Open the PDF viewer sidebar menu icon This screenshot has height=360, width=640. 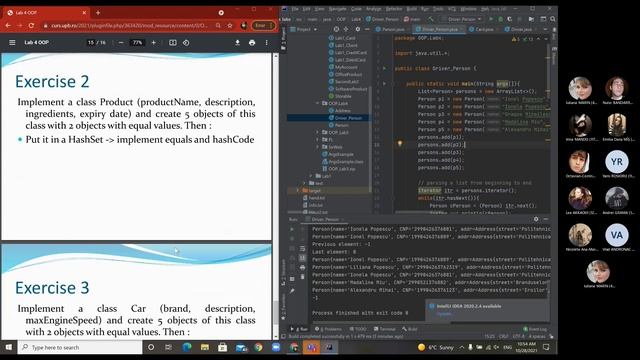pos(12,42)
